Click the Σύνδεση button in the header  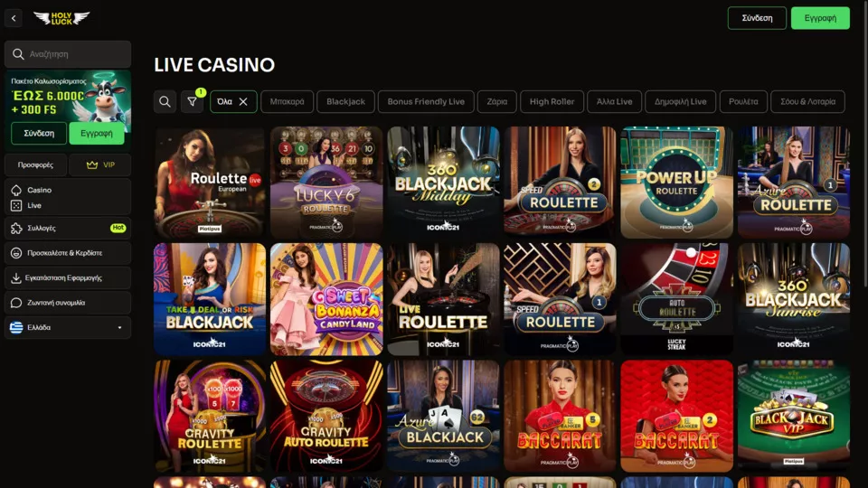(757, 18)
